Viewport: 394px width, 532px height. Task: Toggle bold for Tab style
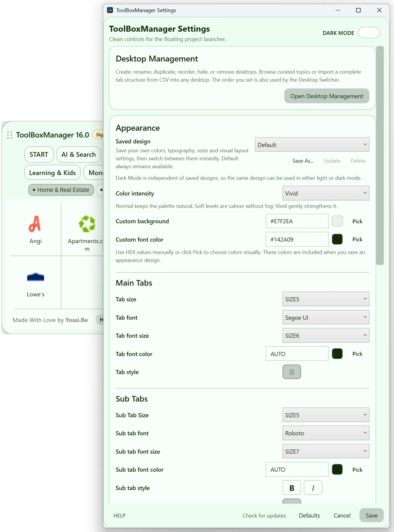pos(292,372)
